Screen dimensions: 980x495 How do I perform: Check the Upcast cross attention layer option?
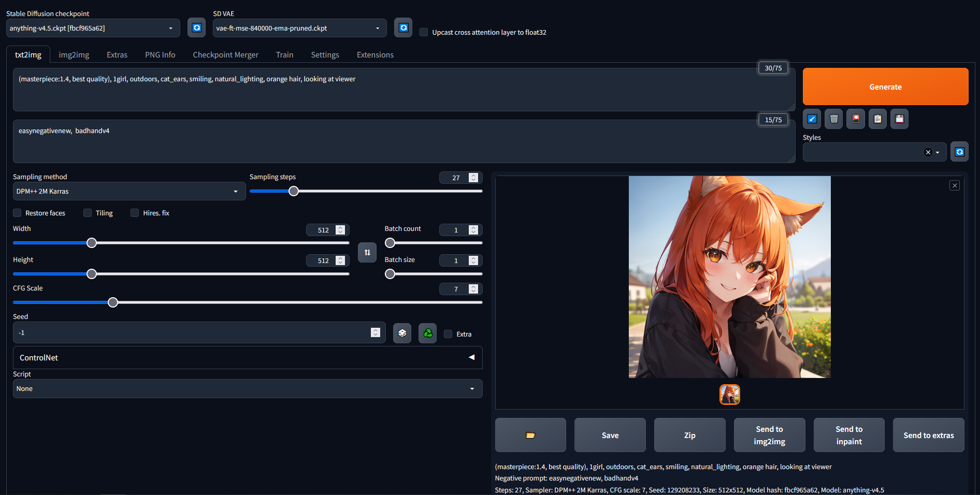424,32
